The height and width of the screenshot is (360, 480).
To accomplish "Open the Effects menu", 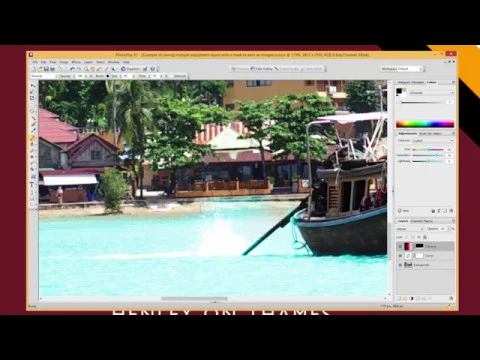I will tap(76, 62).
